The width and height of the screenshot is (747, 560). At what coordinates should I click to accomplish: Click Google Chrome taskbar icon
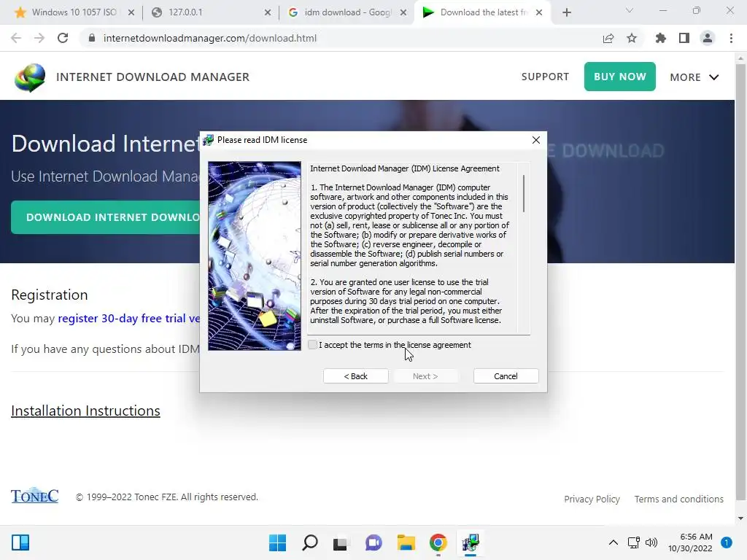[438, 542]
